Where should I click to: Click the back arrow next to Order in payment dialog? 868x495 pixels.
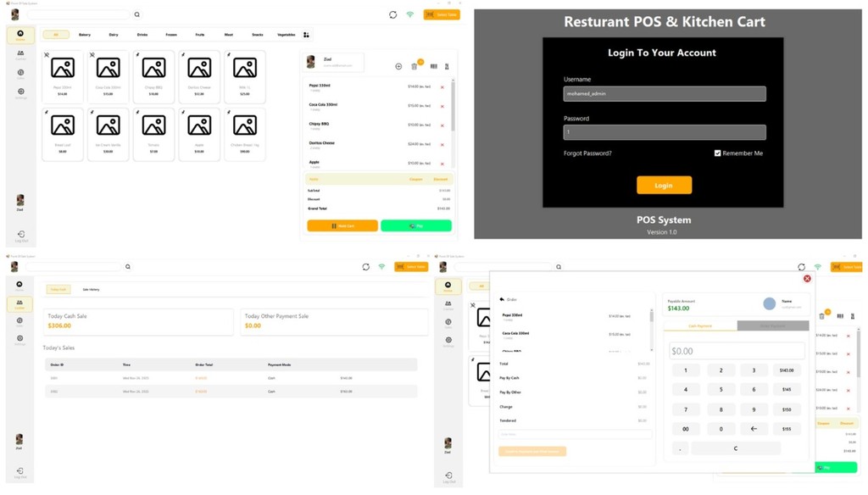[x=502, y=299]
